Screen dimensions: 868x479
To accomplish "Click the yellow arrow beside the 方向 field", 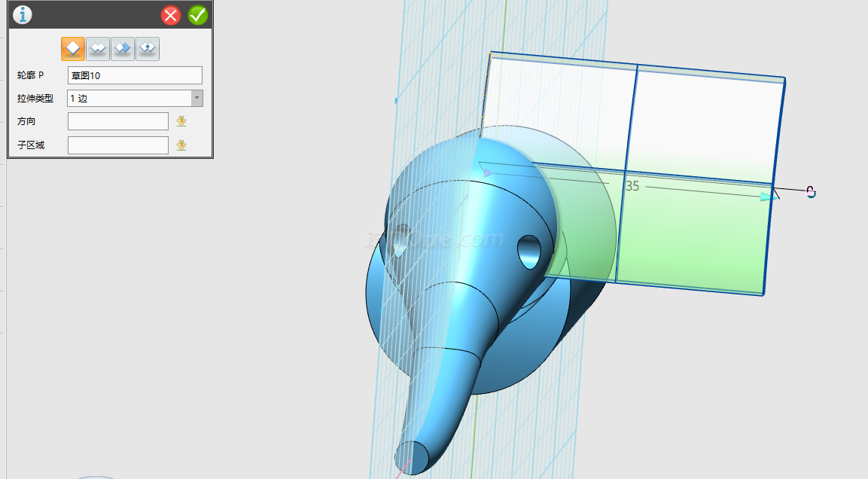I will click(181, 121).
